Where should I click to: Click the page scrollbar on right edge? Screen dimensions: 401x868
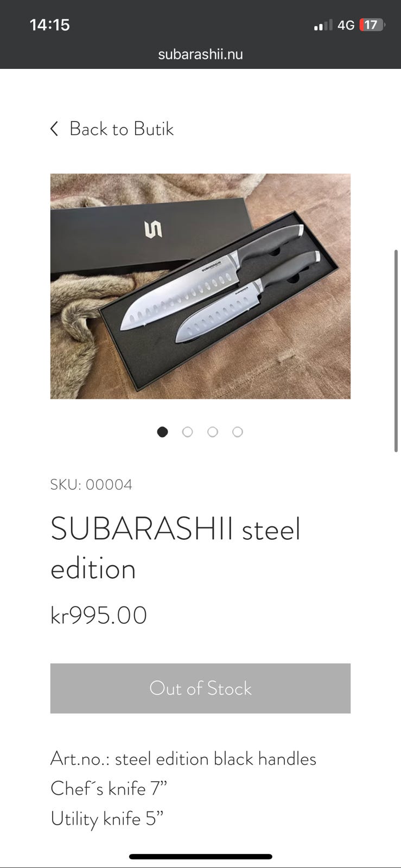pos(396,351)
